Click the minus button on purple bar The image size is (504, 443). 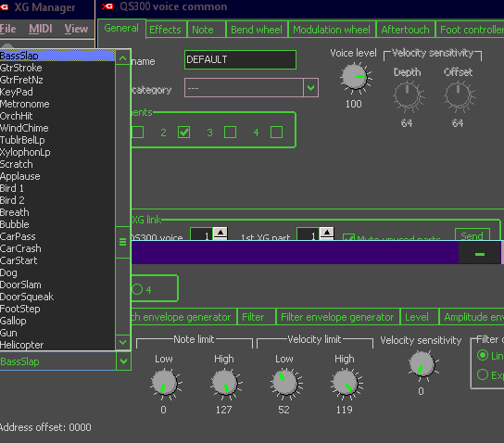(x=480, y=254)
